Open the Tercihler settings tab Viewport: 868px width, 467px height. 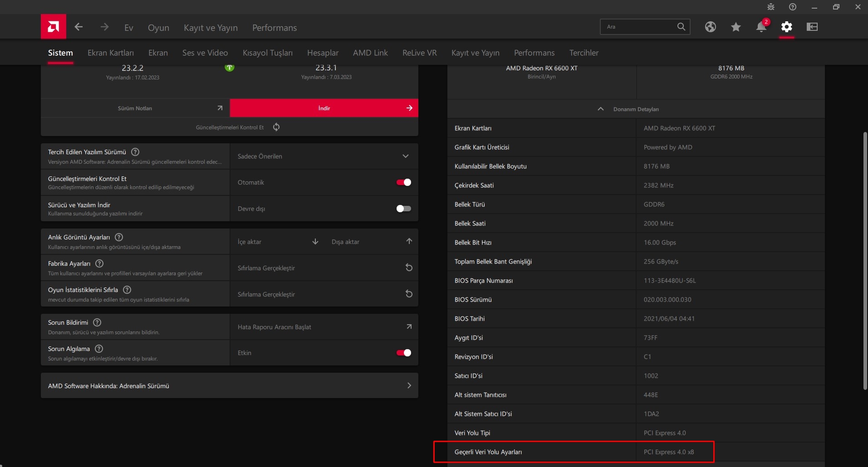584,53
